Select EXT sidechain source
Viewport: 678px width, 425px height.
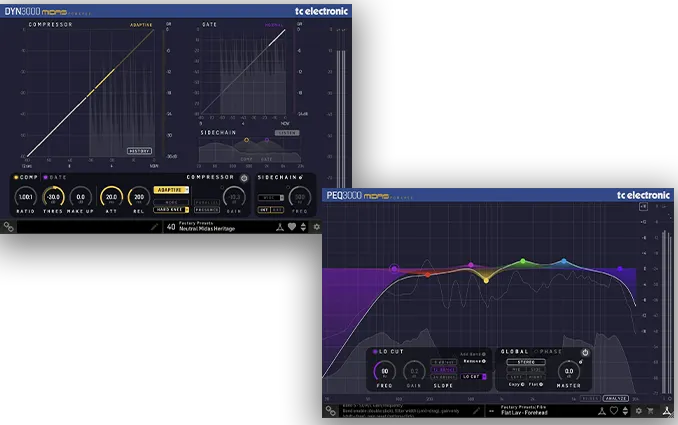coord(277,210)
